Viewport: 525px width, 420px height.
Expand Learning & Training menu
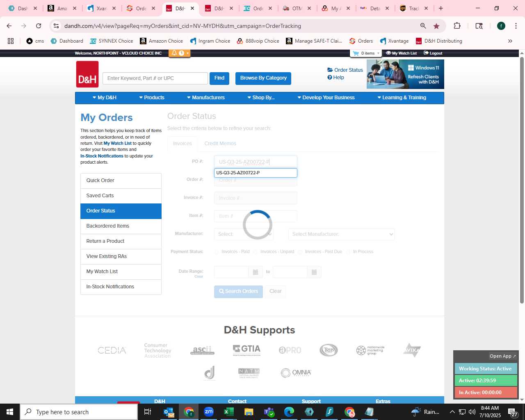pyautogui.click(x=402, y=98)
